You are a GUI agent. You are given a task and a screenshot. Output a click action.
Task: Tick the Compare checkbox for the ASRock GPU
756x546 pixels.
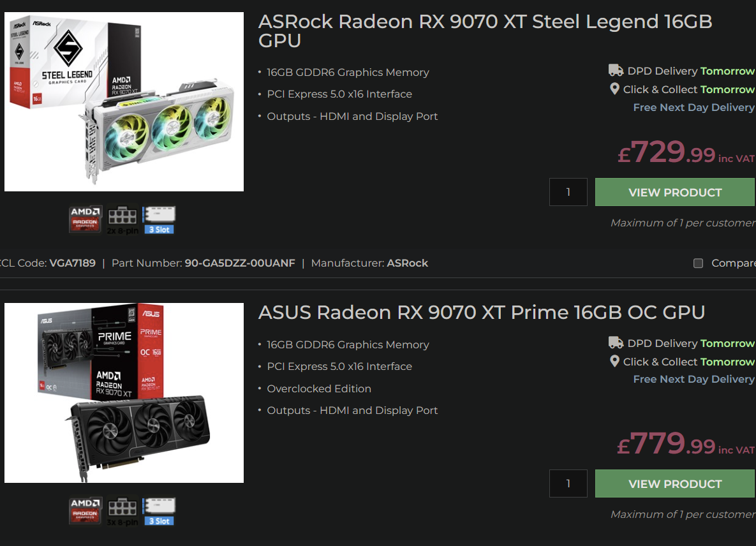coord(698,263)
